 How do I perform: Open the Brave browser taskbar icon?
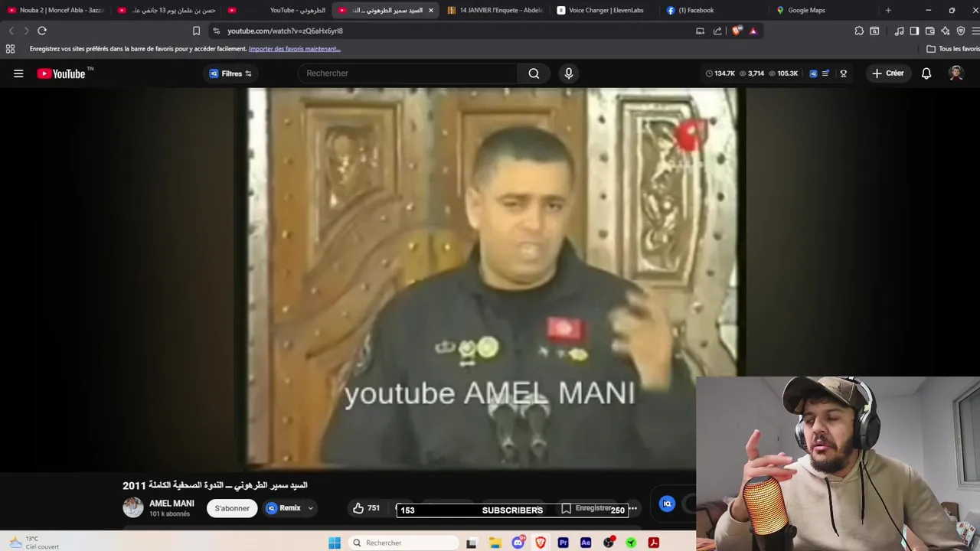(x=541, y=543)
